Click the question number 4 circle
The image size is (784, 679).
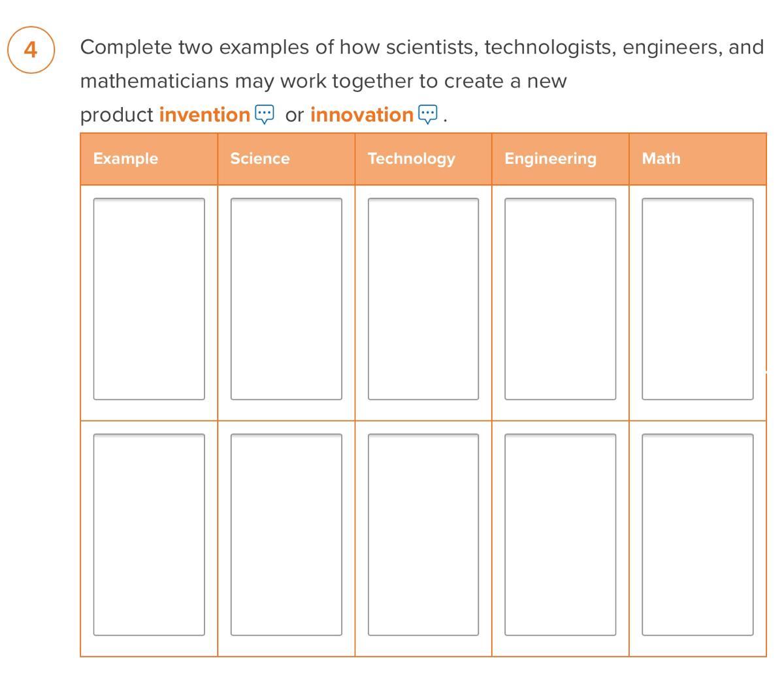coord(31,50)
